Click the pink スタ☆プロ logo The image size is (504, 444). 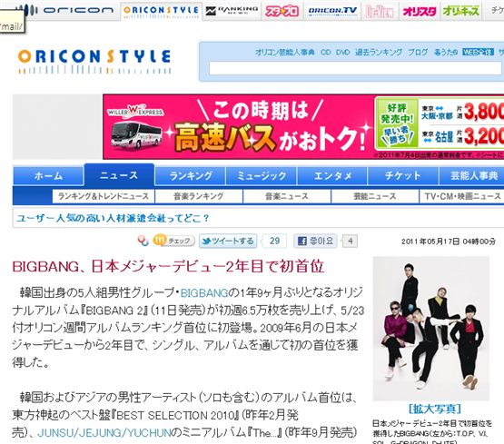282,11
